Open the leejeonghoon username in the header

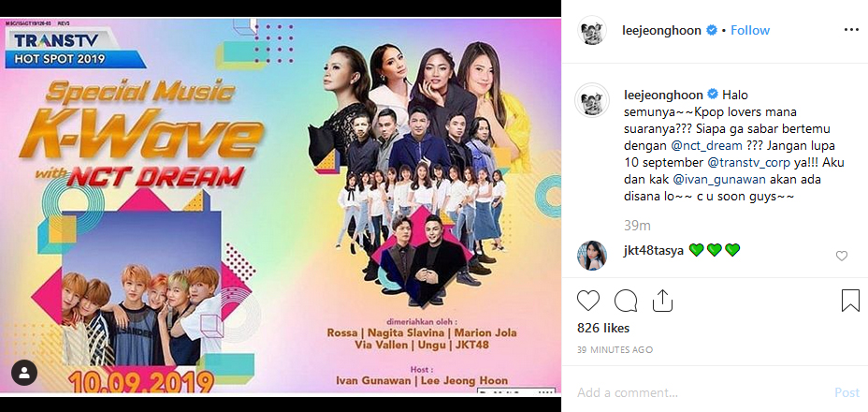pos(662,30)
